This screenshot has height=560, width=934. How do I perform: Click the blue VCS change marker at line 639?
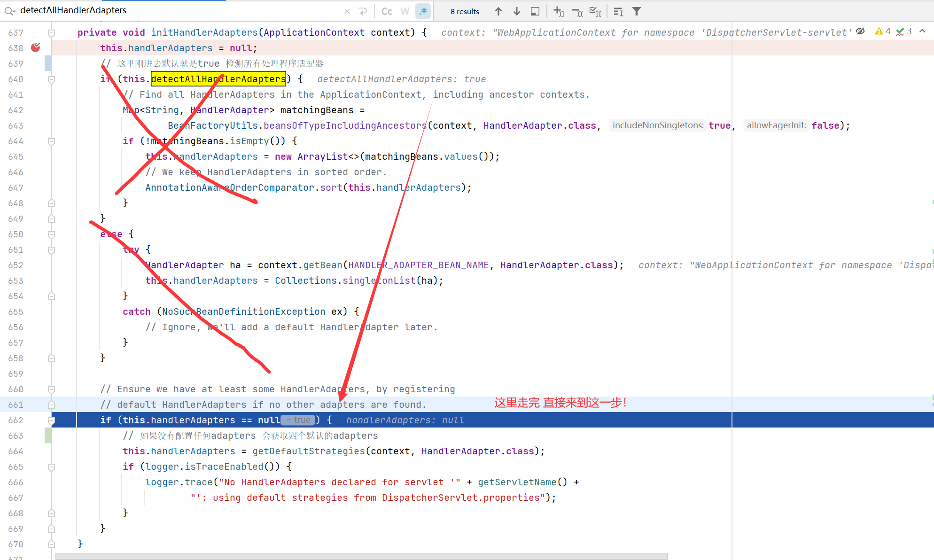click(48, 63)
